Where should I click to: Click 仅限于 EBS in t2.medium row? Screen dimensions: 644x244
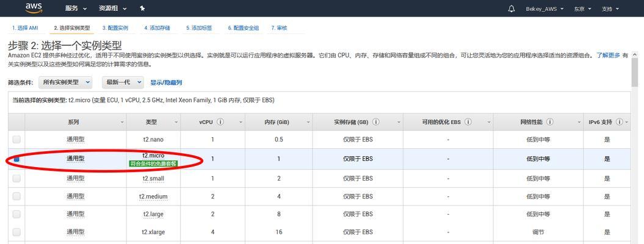pos(358,196)
